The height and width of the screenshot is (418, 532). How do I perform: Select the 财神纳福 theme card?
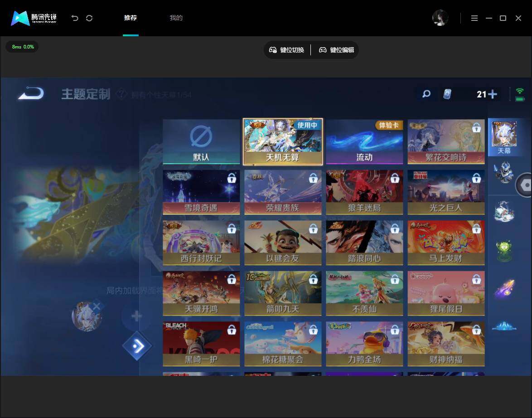coord(446,344)
